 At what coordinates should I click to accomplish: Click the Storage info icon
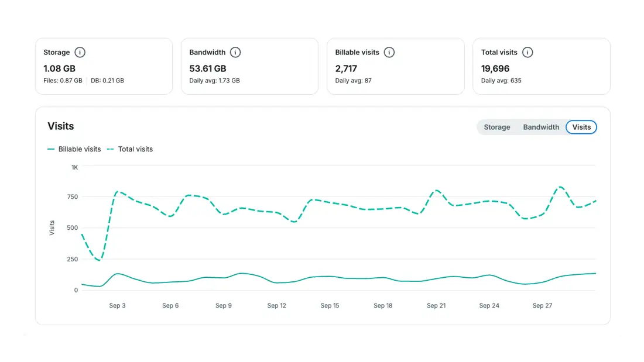click(x=80, y=52)
